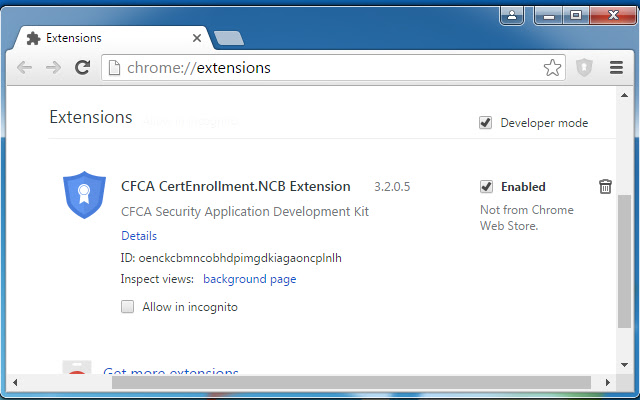Inspect the background page link
The width and height of the screenshot is (640, 400).
[250, 279]
